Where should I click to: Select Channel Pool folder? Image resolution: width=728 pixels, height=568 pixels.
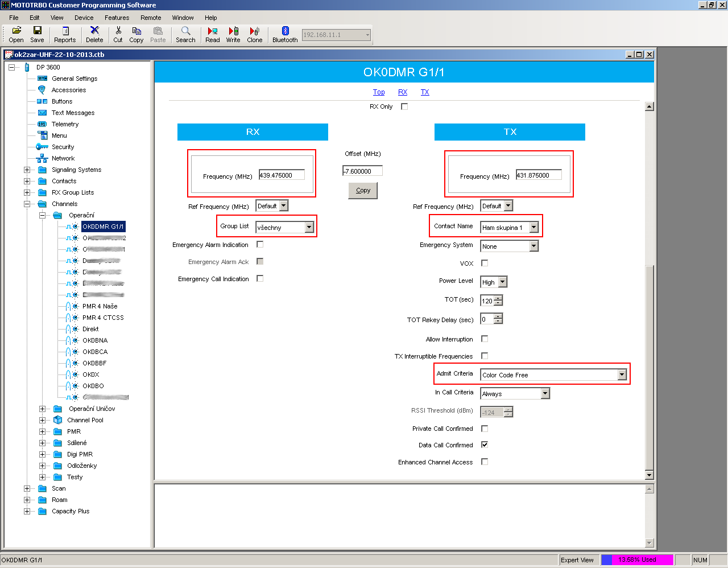(85, 420)
